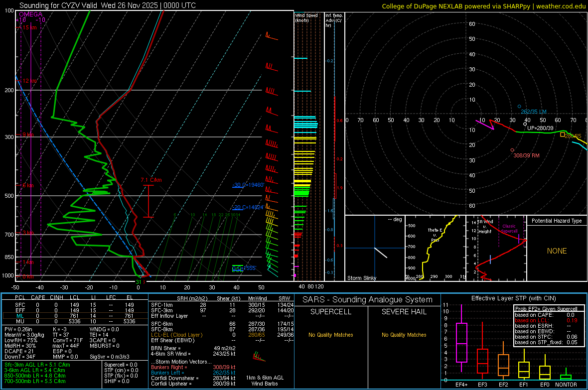Click the ConvT = 71F value

[x=68, y=340]
